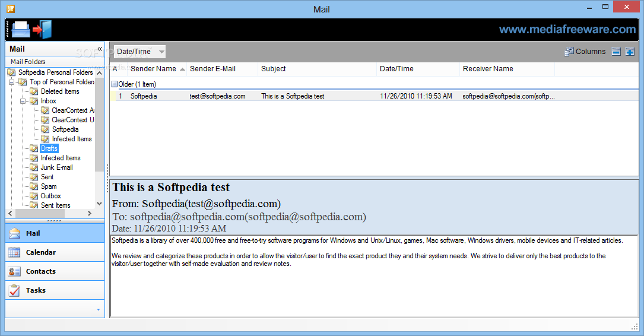Viewport: 644px width, 336px height.
Task: Open the Spam folder
Action: 49,186
